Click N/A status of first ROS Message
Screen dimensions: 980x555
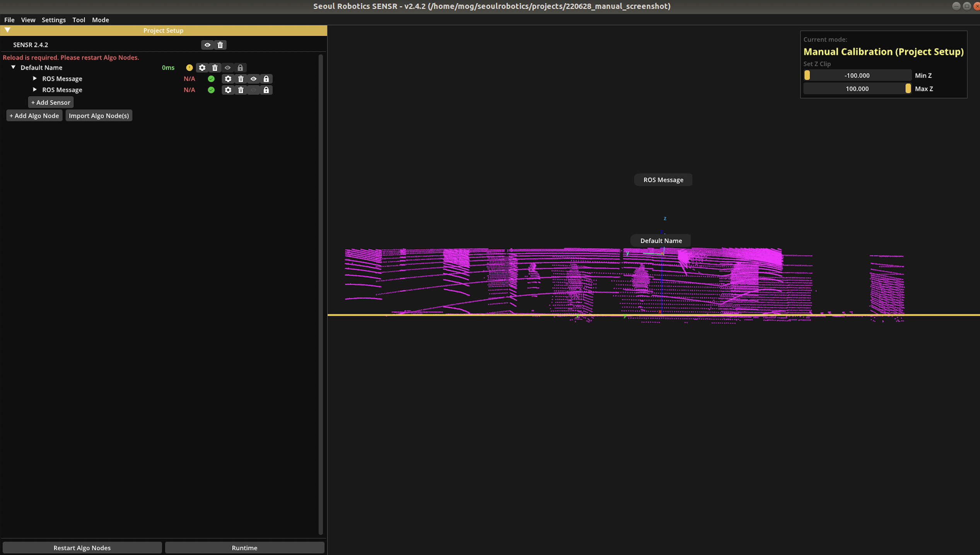[x=189, y=79]
